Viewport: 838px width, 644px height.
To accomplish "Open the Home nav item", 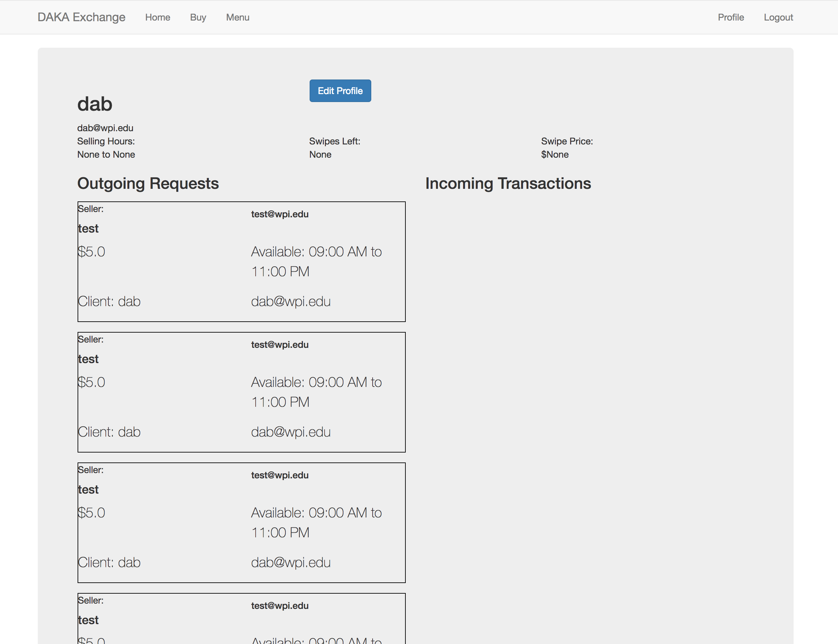I will [157, 17].
